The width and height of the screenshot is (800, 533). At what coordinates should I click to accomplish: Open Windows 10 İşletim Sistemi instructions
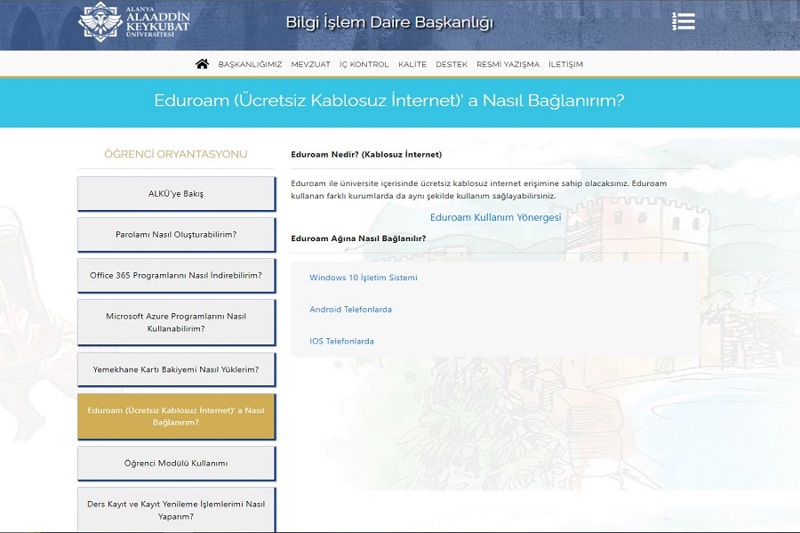click(363, 277)
